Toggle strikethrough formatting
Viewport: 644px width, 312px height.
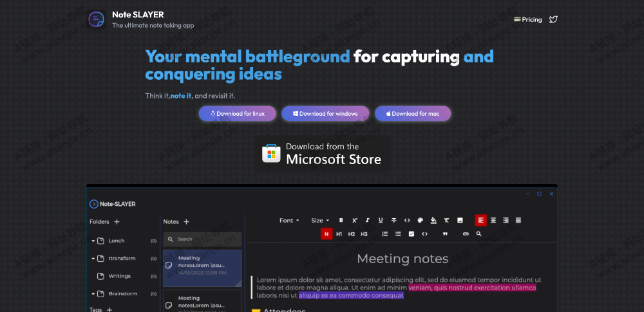pyautogui.click(x=394, y=221)
